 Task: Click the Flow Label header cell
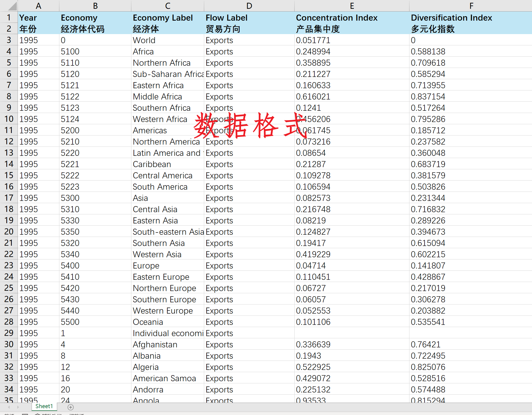point(226,18)
